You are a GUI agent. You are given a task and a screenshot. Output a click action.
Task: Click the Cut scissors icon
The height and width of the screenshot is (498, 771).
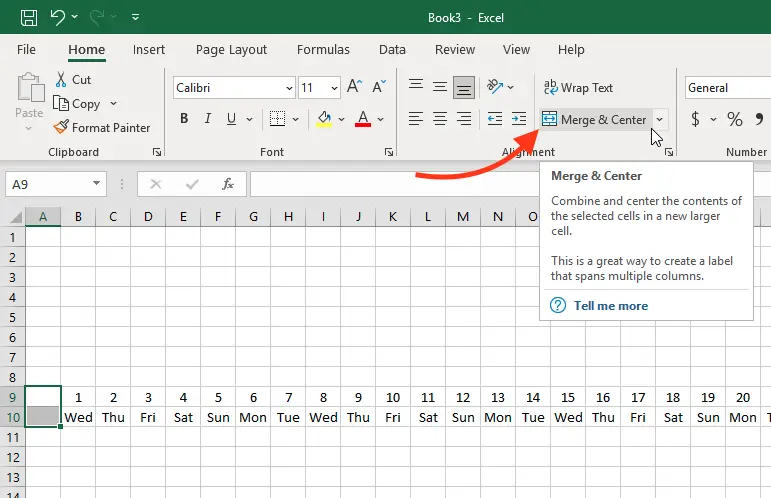pos(62,79)
